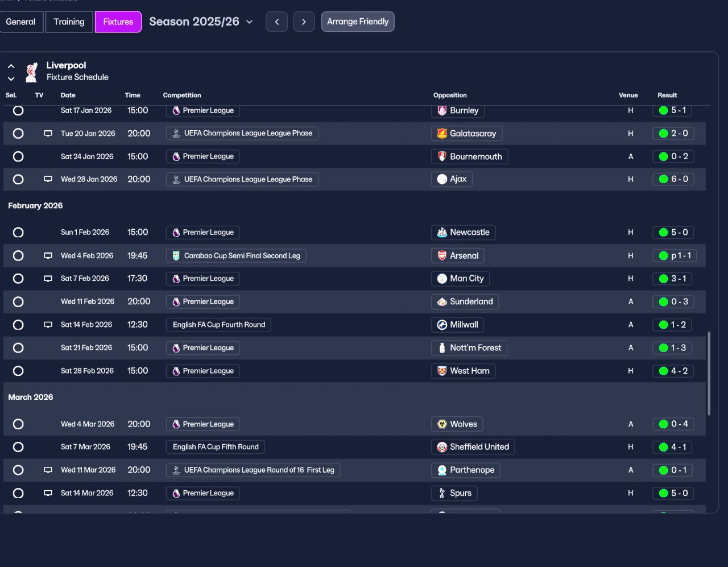Sort by the Result column header
This screenshot has height=567, width=728.
pos(667,95)
